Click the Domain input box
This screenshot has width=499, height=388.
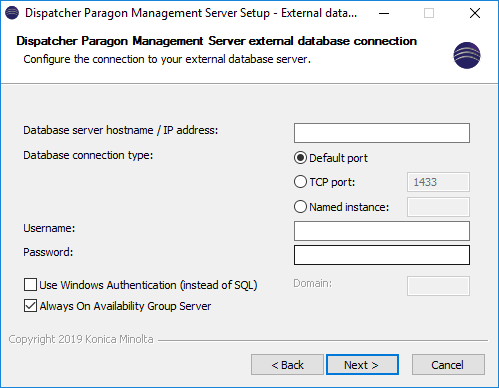pyautogui.click(x=438, y=286)
